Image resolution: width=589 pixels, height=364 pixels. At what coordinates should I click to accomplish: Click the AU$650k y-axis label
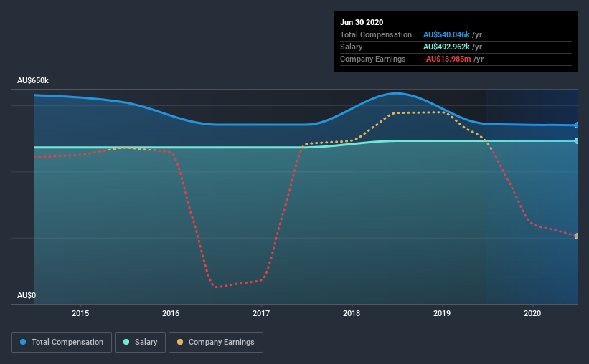click(x=33, y=80)
